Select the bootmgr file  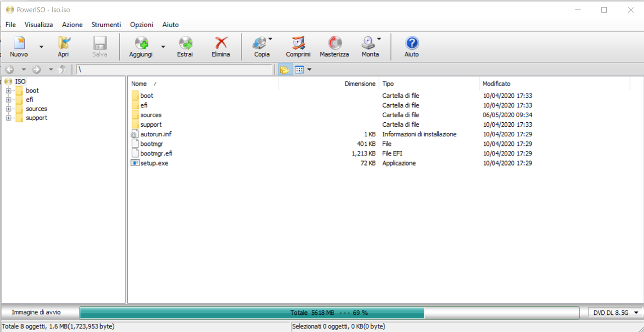click(x=151, y=144)
